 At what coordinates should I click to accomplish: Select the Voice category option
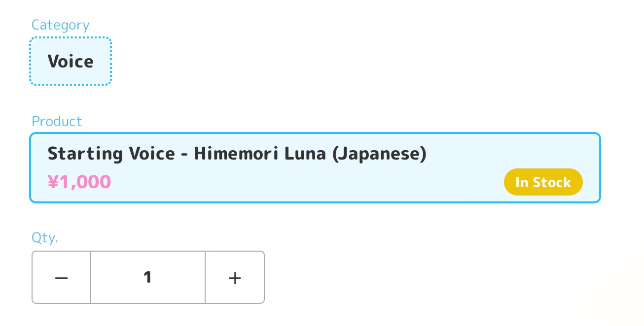click(x=71, y=62)
